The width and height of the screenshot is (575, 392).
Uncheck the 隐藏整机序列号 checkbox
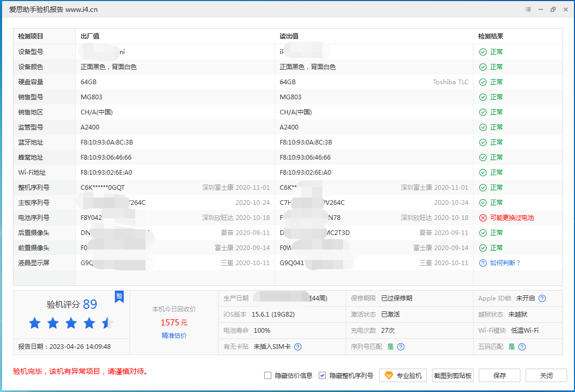(322, 375)
